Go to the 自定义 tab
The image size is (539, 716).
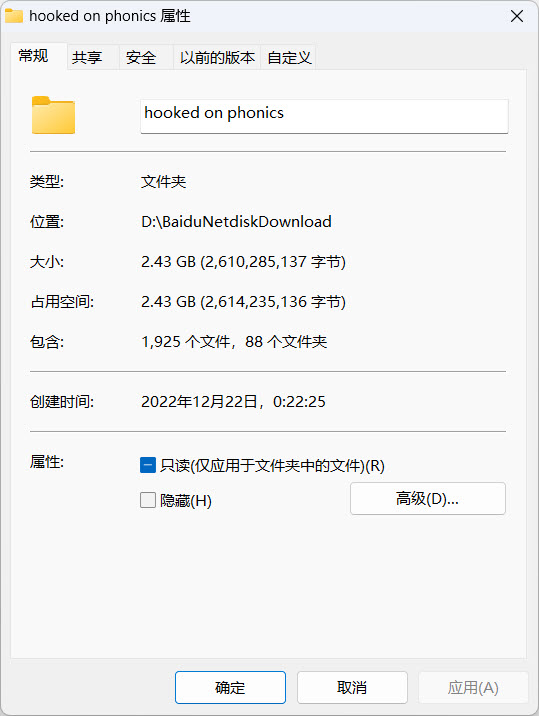[x=289, y=58]
